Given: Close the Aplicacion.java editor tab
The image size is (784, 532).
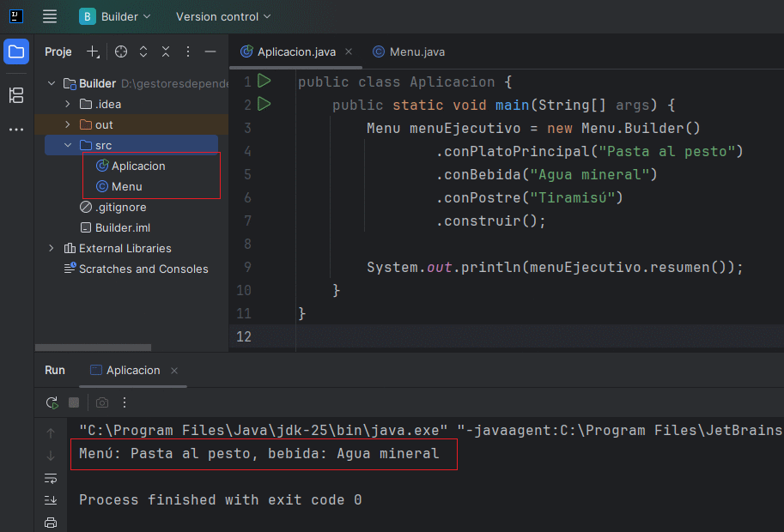Looking at the screenshot, I should [349, 51].
